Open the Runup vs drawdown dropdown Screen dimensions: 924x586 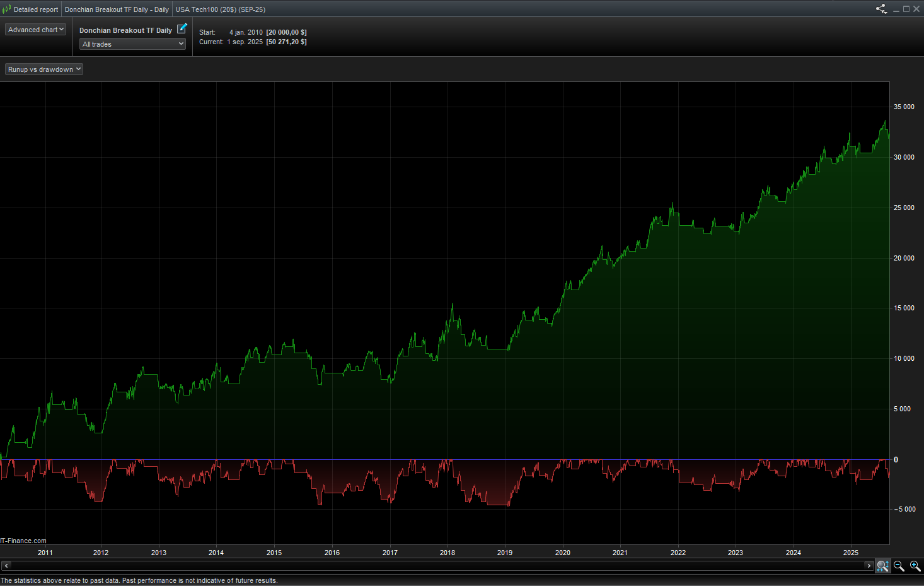[44, 69]
